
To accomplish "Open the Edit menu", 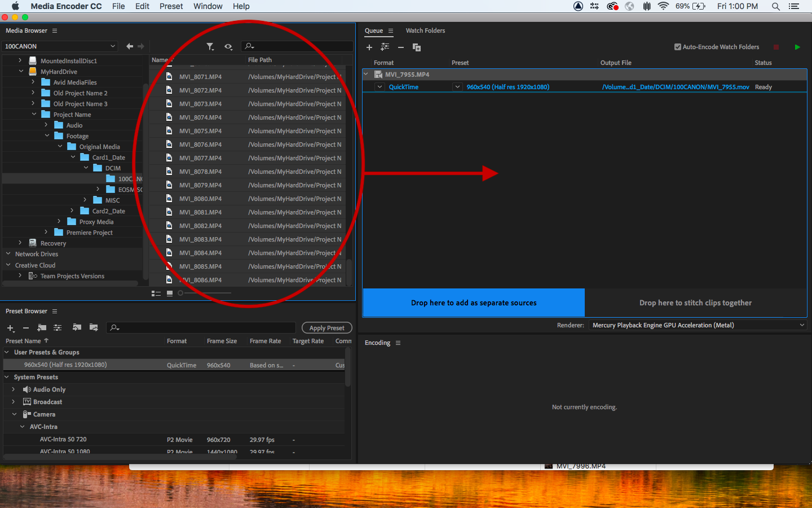I will click(x=142, y=6).
